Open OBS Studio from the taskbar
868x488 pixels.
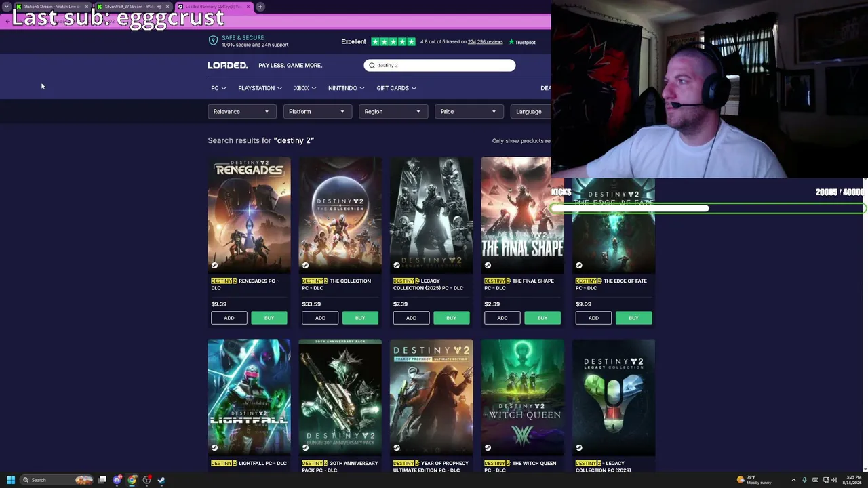146,480
